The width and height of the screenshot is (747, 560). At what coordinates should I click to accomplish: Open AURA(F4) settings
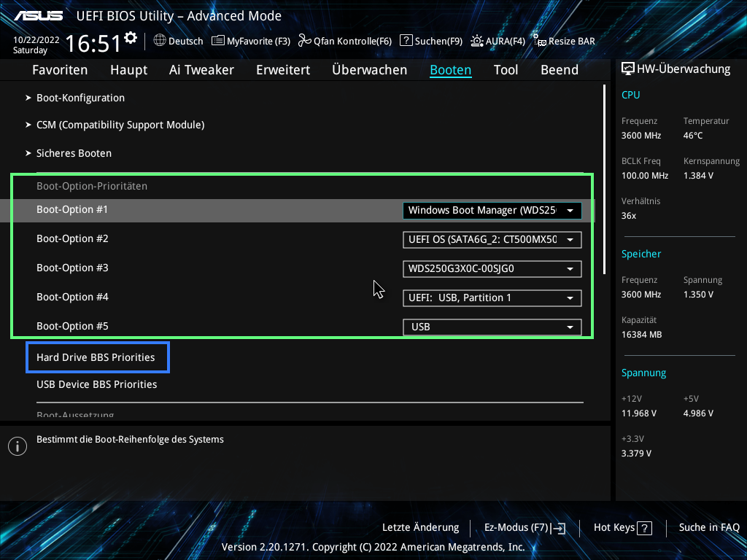506,41
